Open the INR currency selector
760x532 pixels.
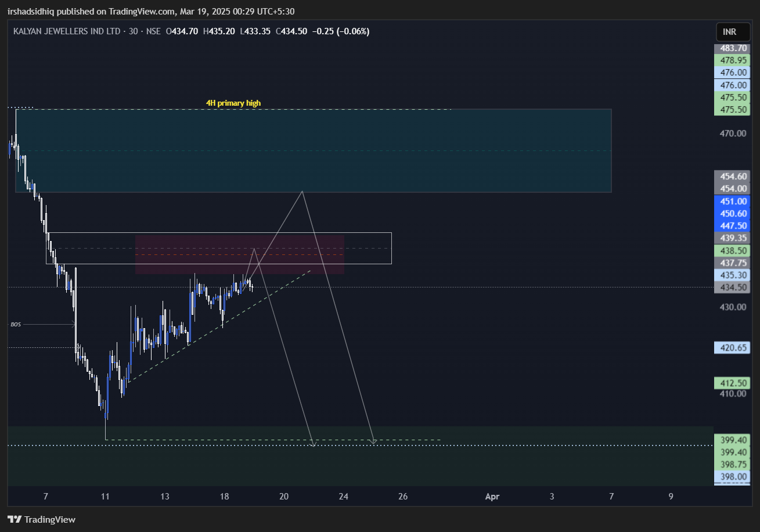click(733, 31)
